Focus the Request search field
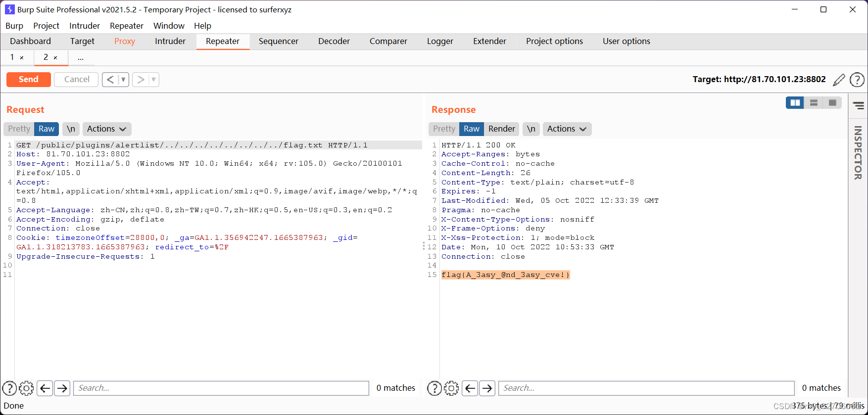The image size is (868, 415). tap(221, 388)
